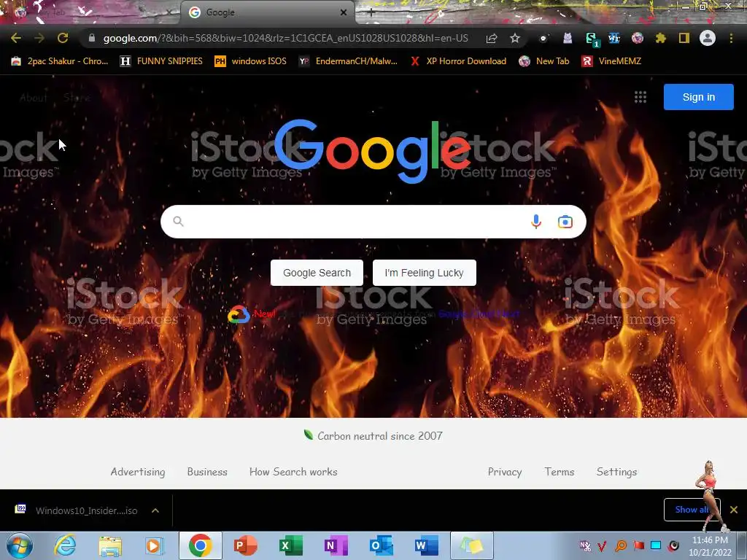747x560 pixels.
Task: Open a new tab with the plus button
Action: 371,12
